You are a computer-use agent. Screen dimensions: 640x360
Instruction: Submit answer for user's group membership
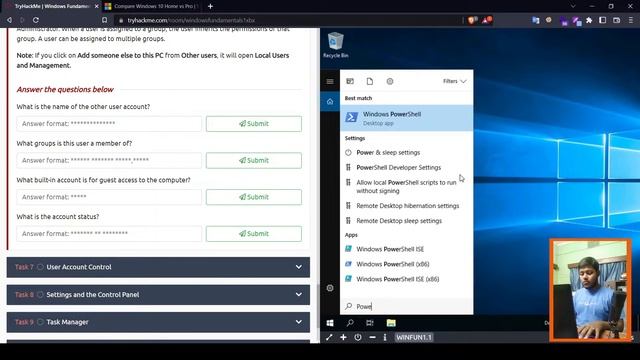tap(254, 160)
